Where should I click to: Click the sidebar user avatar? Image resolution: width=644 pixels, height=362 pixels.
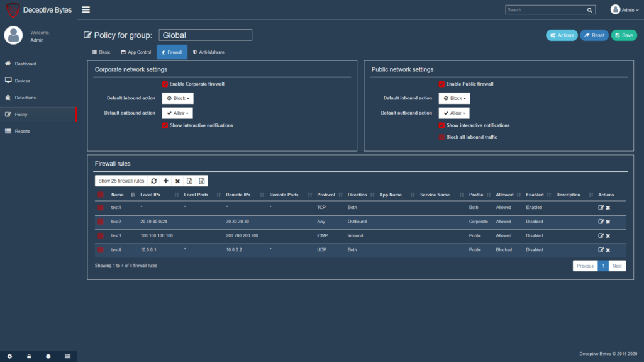(14, 35)
